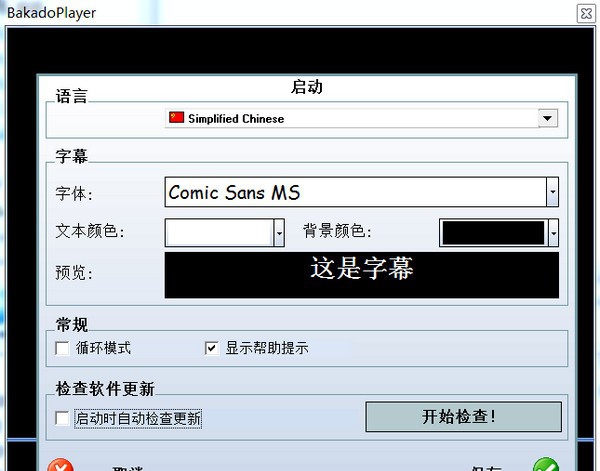Click the 字幕 group heading

click(72, 156)
